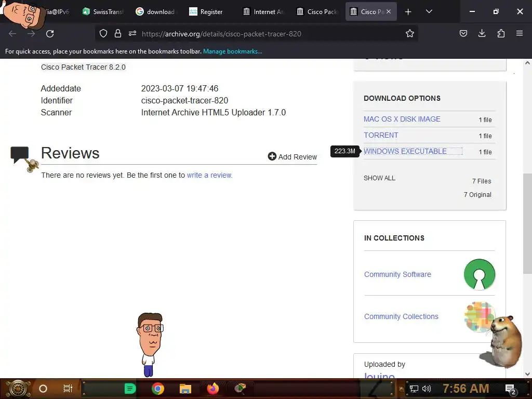The width and height of the screenshot is (532, 399).
Task: View site security padlock info
Action: tap(118, 33)
